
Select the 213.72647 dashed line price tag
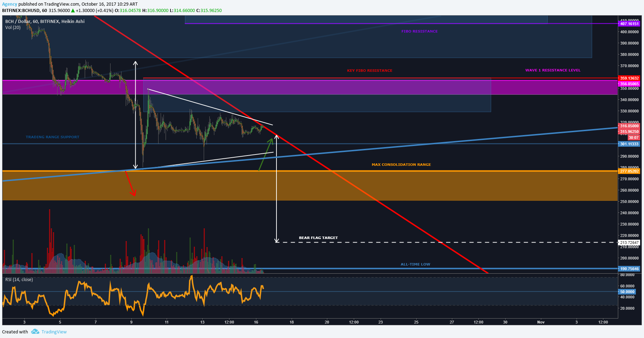(629, 243)
